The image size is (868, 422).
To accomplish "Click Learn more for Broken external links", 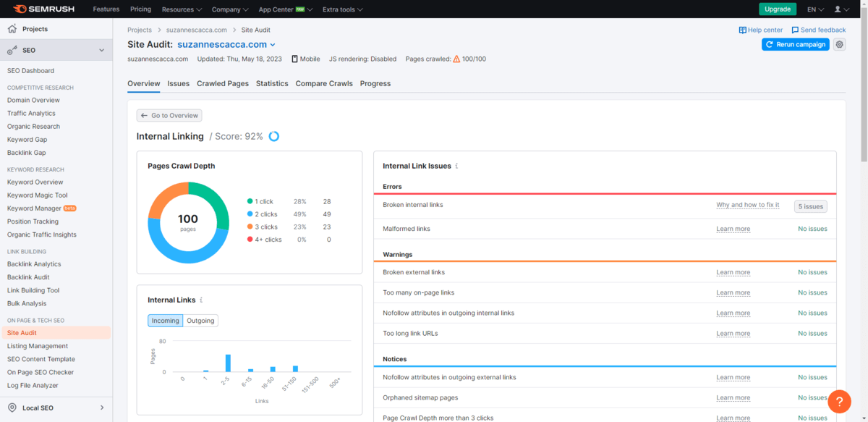I will point(733,272).
